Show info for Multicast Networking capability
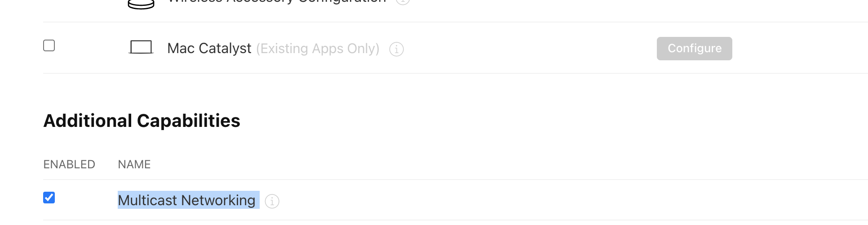Image resolution: width=868 pixels, height=225 pixels. tap(272, 201)
